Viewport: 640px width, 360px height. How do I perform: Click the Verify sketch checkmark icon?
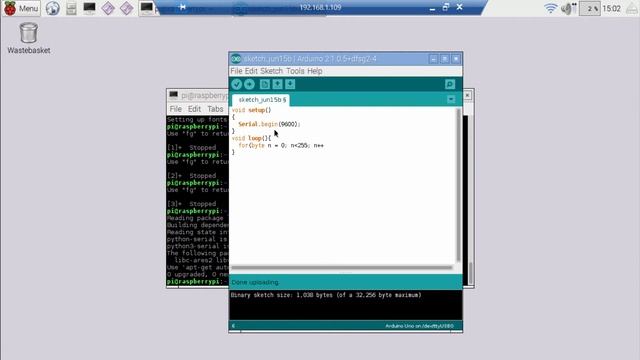tap(237, 84)
